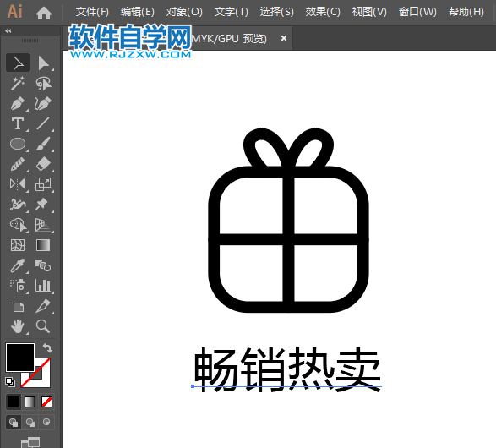Pick the Mesh tool
This screenshot has height=448, width=496.
[x=18, y=245]
